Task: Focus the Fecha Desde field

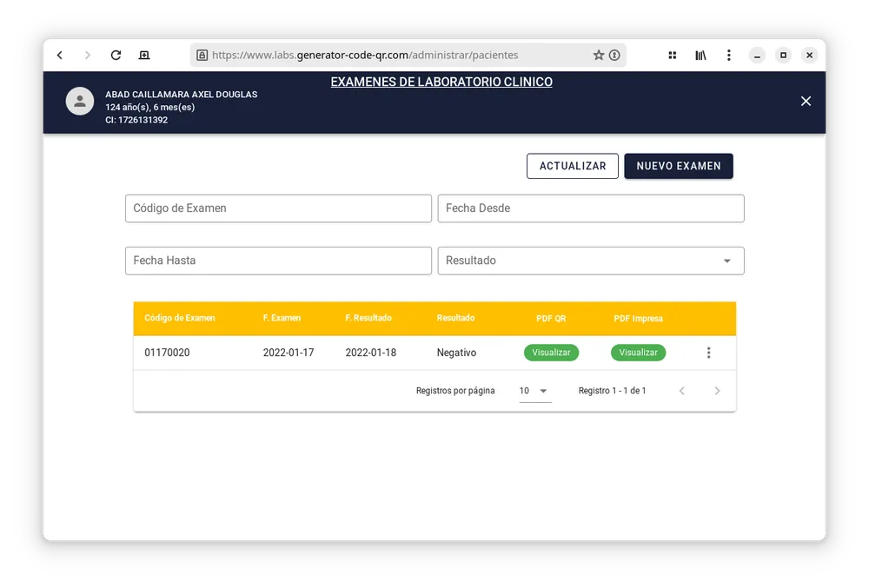Action: [591, 208]
